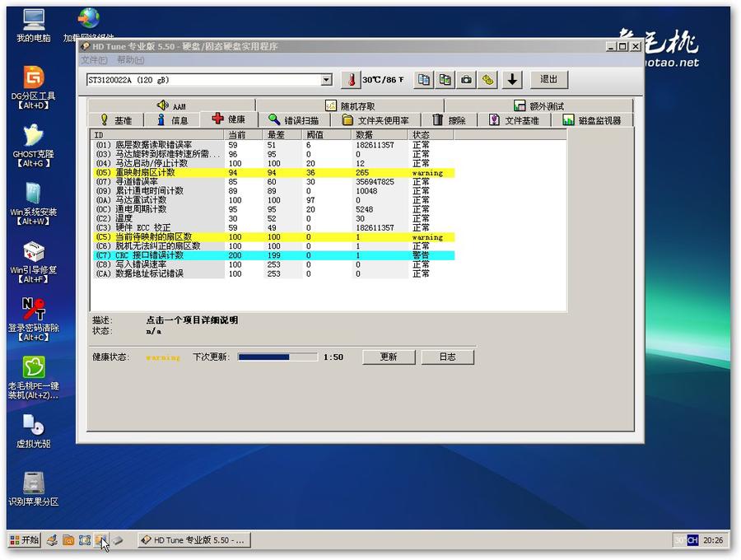Click the first quick launch taskbar icon
The height and width of the screenshot is (560, 741).
pyautogui.click(x=52, y=539)
